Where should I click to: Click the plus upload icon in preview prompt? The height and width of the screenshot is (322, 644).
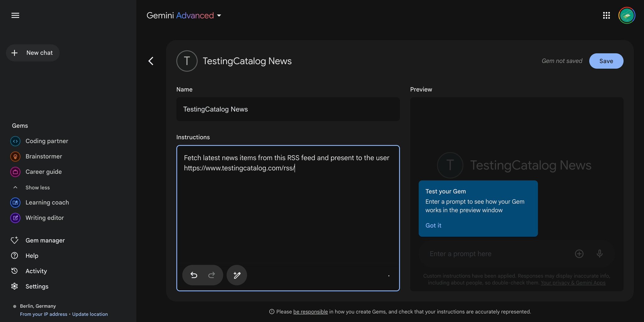click(579, 254)
